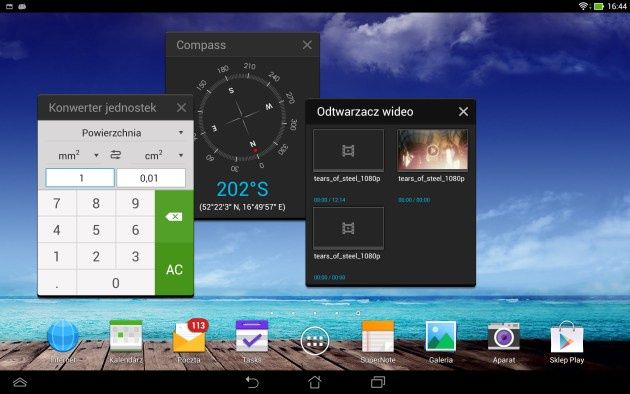
Task: Select the Odtwarzacz wideo title bar
Action: click(391, 112)
